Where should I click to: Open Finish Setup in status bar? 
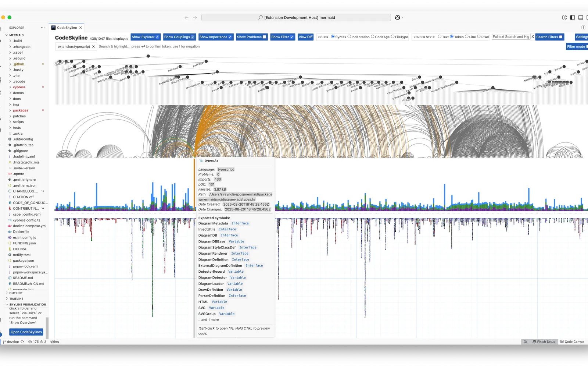544,342
